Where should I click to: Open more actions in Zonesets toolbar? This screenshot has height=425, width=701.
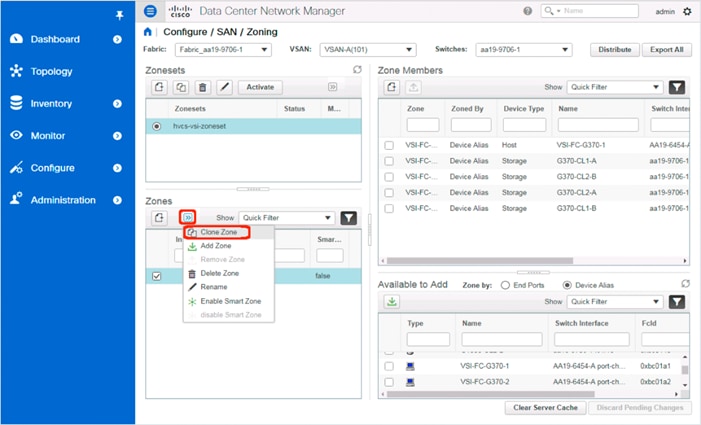[x=332, y=87]
